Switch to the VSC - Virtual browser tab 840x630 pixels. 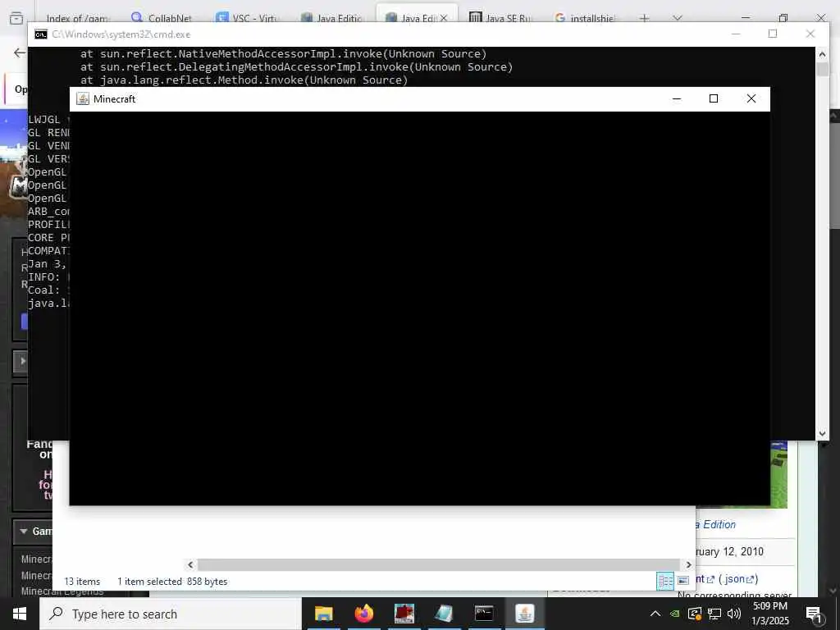click(x=248, y=18)
